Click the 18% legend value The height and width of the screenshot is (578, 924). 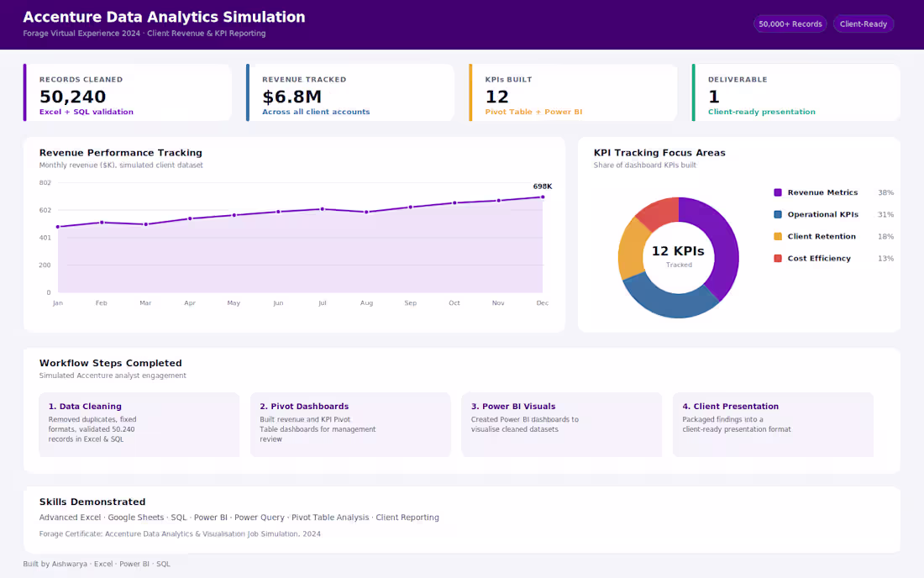pyautogui.click(x=885, y=236)
